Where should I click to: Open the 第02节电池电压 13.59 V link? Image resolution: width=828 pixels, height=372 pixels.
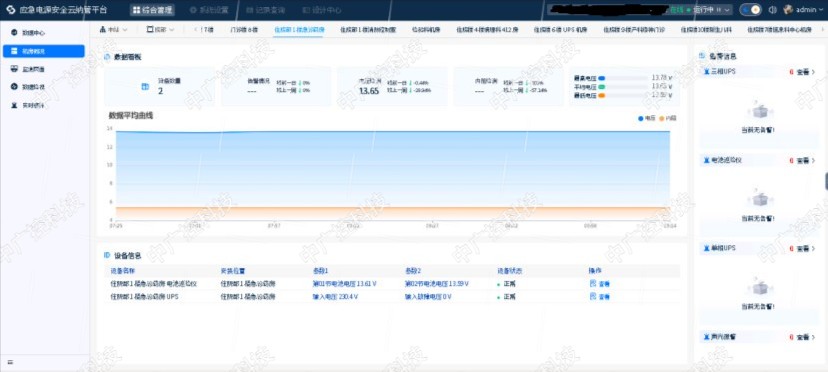437,284
